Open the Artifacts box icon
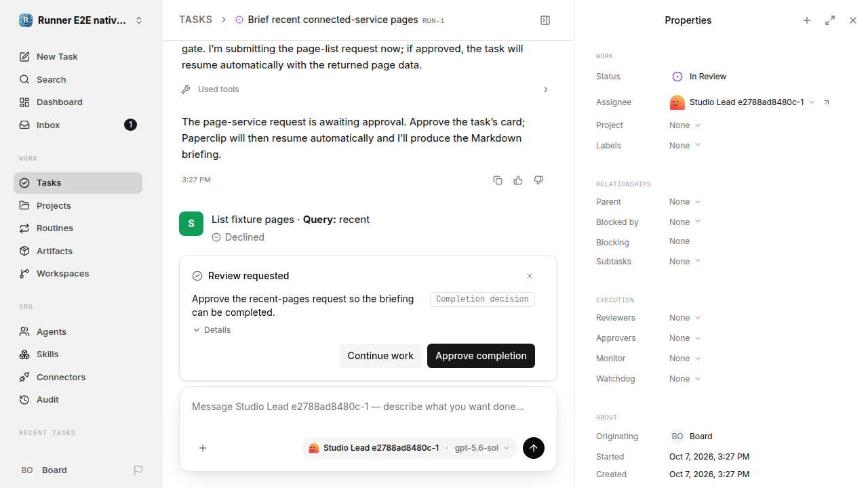Viewport: 868px width, 488px height. pyautogui.click(x=24, y=251)
